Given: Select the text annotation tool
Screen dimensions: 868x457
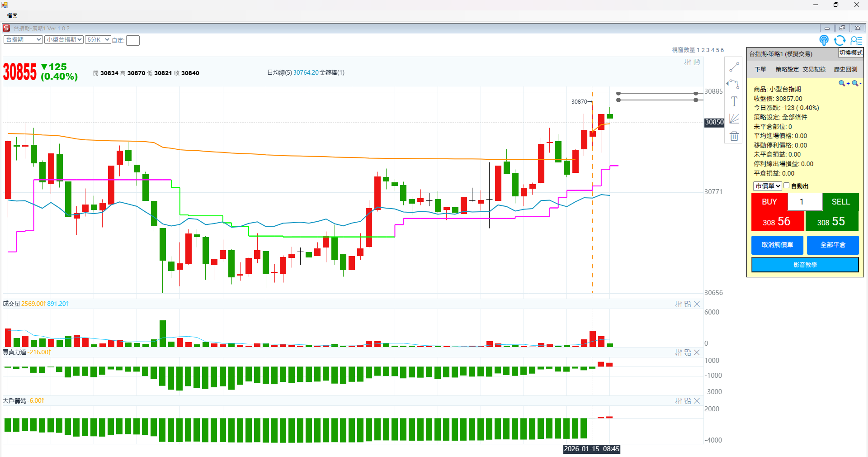Looking at the screenshot, I should [x=734, y=101].
